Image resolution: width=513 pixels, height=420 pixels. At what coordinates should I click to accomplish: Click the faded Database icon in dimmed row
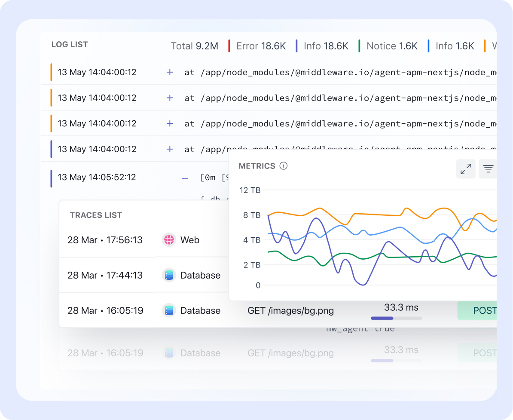click(x=170, y=353)
